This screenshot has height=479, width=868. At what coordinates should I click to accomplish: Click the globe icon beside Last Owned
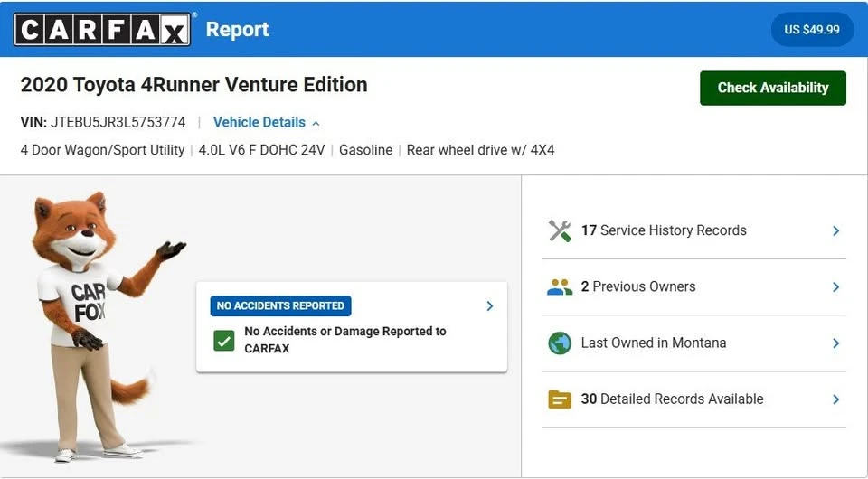click(560, 343)
